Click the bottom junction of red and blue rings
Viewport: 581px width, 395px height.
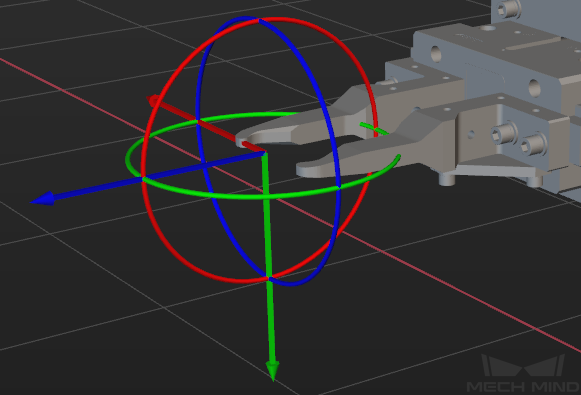point(269,278)
